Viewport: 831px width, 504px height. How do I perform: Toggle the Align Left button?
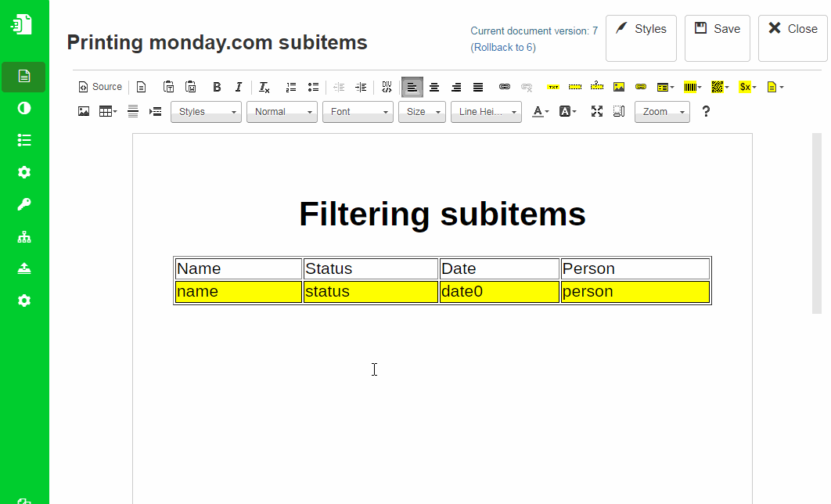pyautogui.click(x=412, y=87)
